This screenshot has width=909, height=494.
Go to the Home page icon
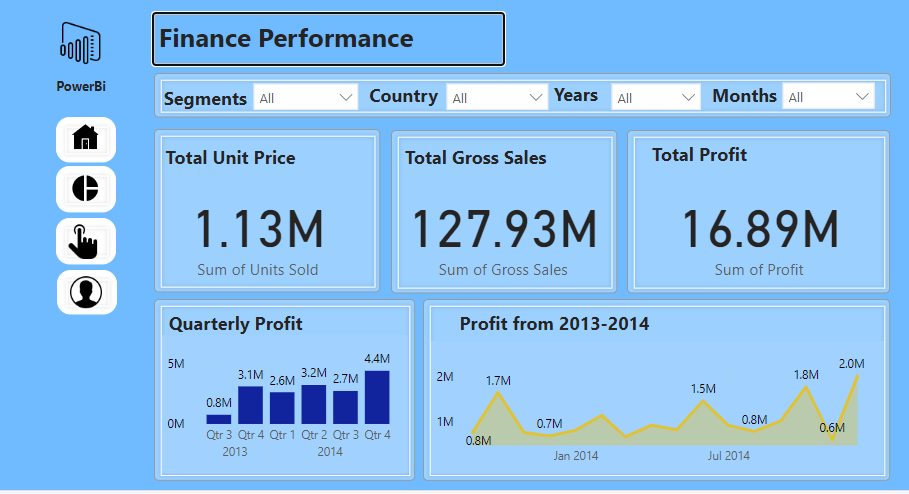click(x=86, y=138)
